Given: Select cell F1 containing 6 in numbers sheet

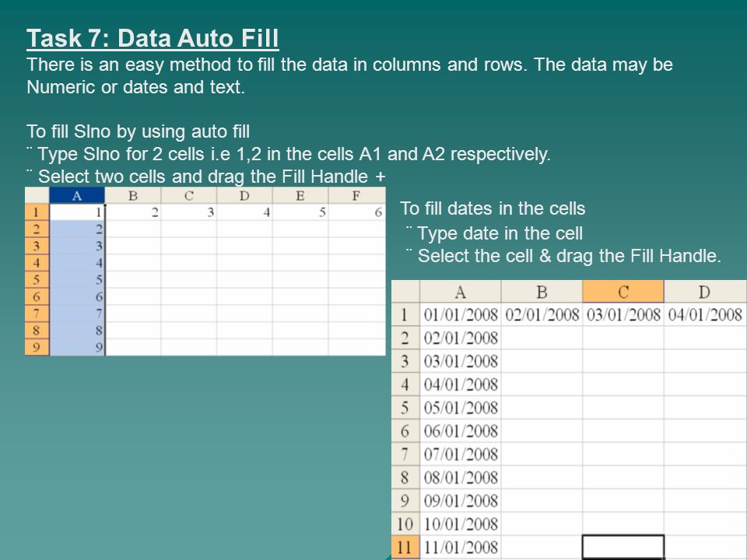Looking at the screenshot, I should tap(356, 212).
